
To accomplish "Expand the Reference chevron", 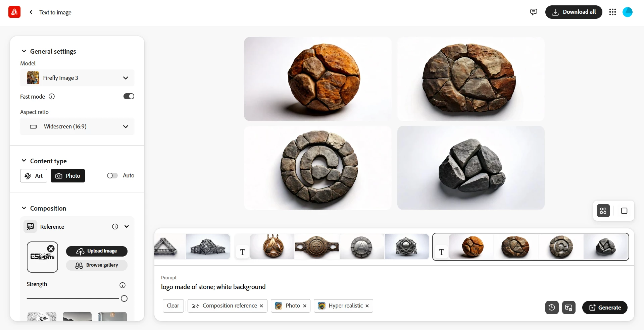I will click(x=127, y=227).
